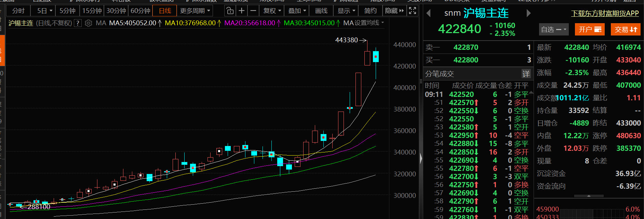Zoom in the chart with the plus icon

click(x=242, y=11)
